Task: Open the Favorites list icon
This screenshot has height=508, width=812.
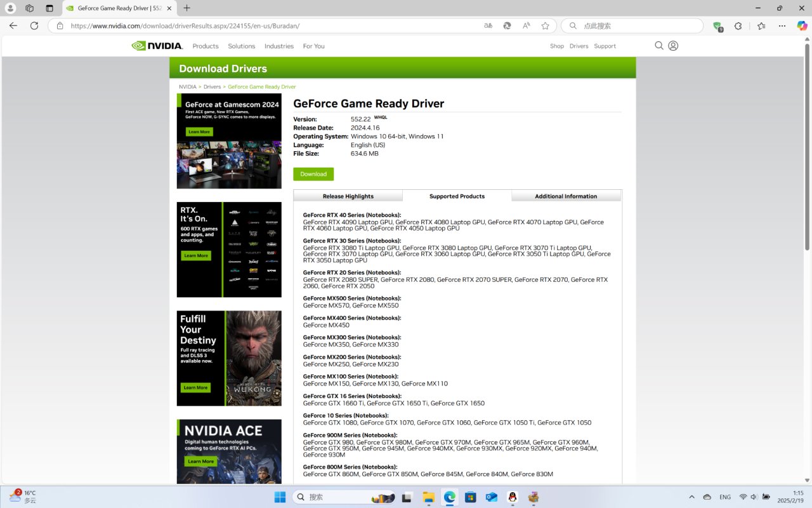Action: tap(761, 26)
